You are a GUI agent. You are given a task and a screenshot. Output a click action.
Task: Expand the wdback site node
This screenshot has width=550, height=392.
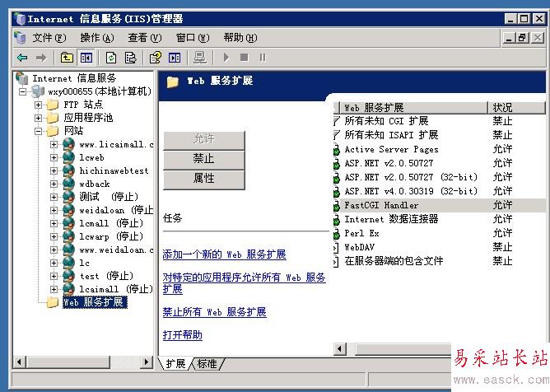pos(54,184)
